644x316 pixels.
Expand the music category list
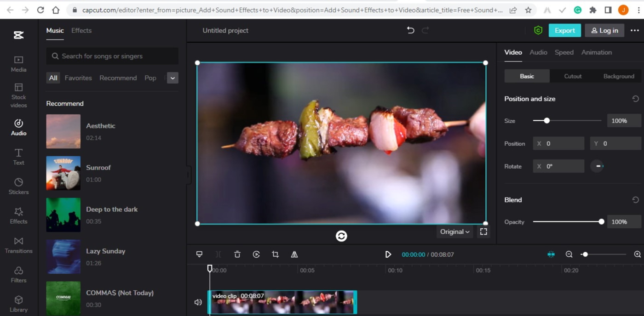click(172, 78)
